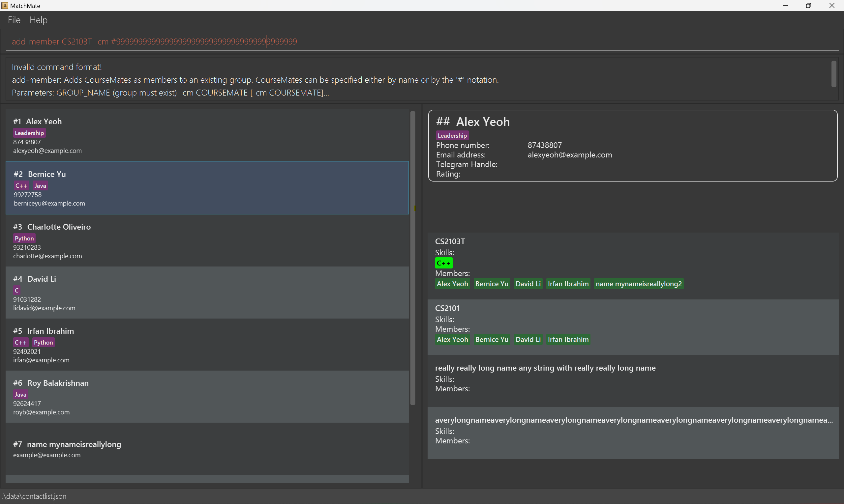The height and width of the screenshot is (504, 844).
Task: Select the 'really really long name' group card
Action: [632, 380]
